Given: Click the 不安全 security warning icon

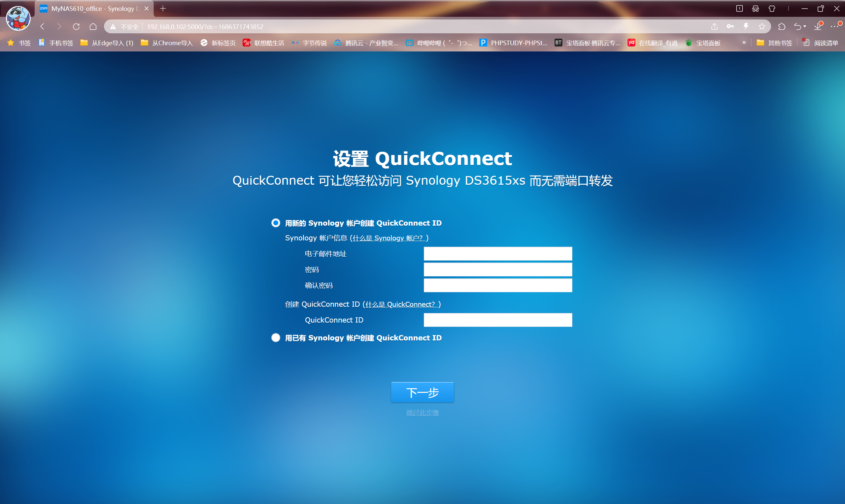Looking at the screenshot, I should (x=113, y=26).
